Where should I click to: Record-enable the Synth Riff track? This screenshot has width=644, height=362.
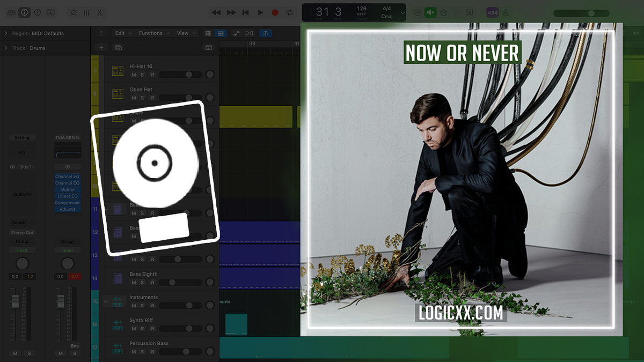pyautogui.click(x=152, y=329)
